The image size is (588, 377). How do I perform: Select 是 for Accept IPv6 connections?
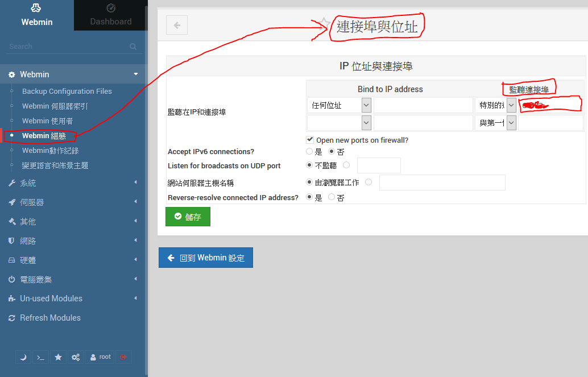(x=309, y=151)
